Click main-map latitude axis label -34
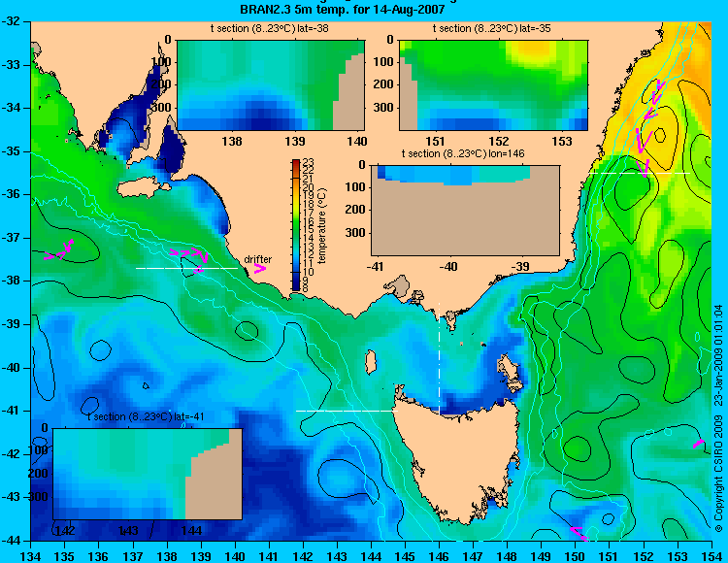 coord(11,108)
